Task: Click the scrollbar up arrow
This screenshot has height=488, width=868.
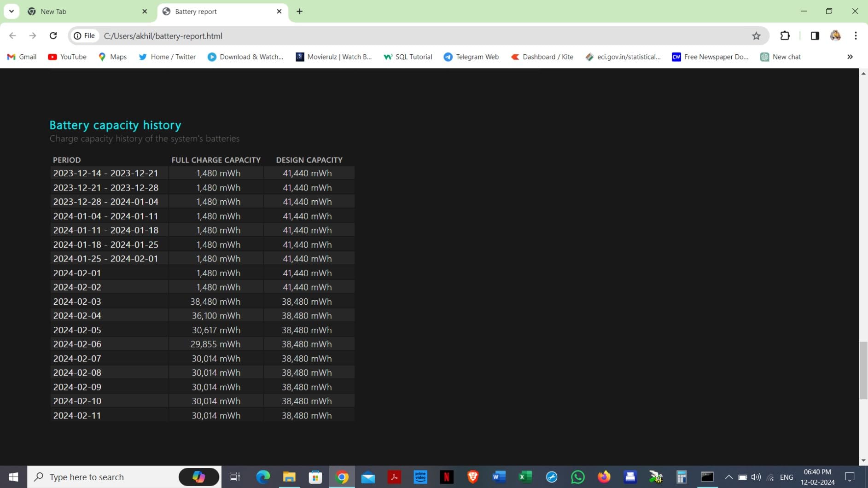Action: coord(863,73)
